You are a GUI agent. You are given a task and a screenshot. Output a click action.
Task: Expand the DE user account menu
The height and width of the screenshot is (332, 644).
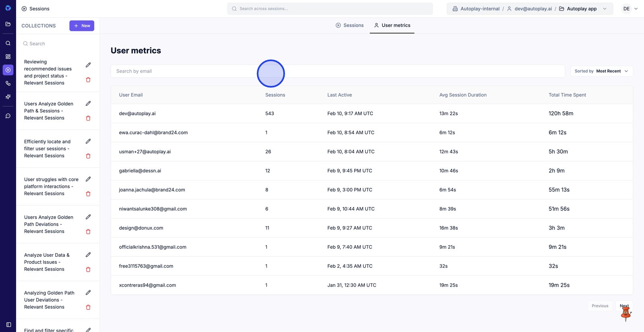630,9
